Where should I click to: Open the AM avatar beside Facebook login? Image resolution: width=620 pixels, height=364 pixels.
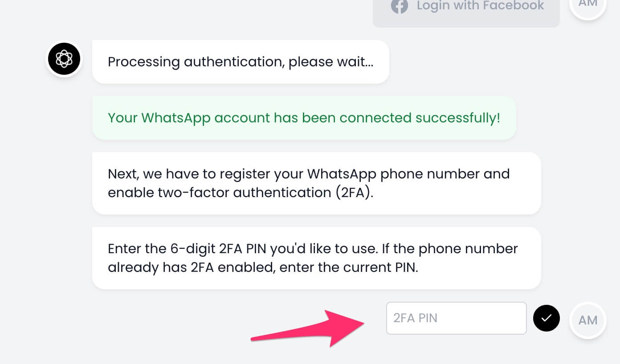tap(588, 4)
